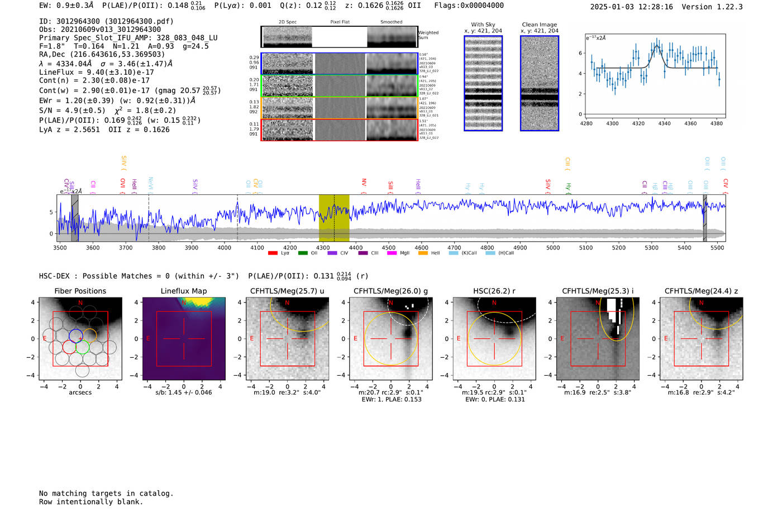
Task: Click the purple CIV legend swatch
Action: click(x=332, y=253)
